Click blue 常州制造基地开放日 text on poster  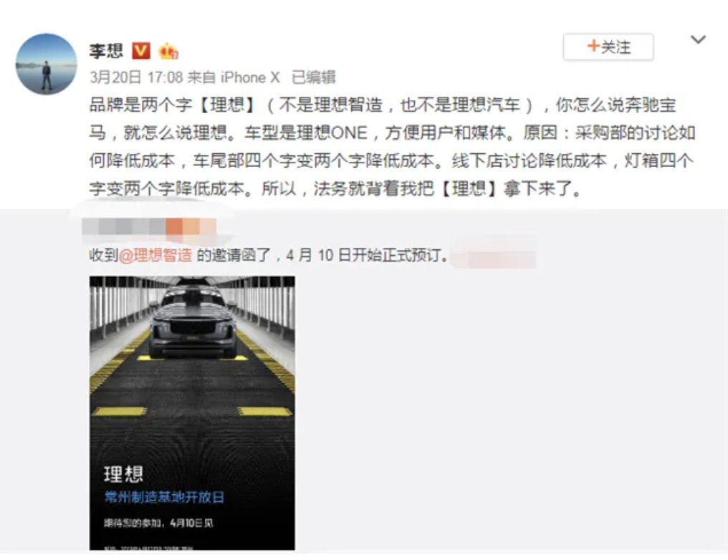tap(164, 498)
